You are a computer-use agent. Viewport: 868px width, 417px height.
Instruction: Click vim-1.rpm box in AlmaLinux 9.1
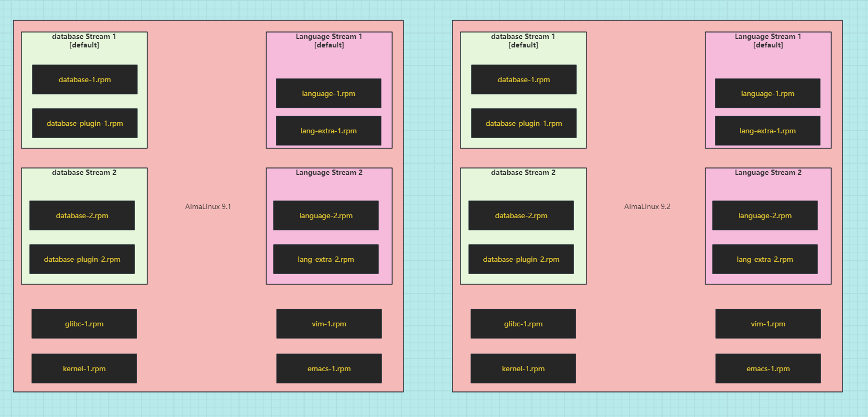click(x=329, y=324)
